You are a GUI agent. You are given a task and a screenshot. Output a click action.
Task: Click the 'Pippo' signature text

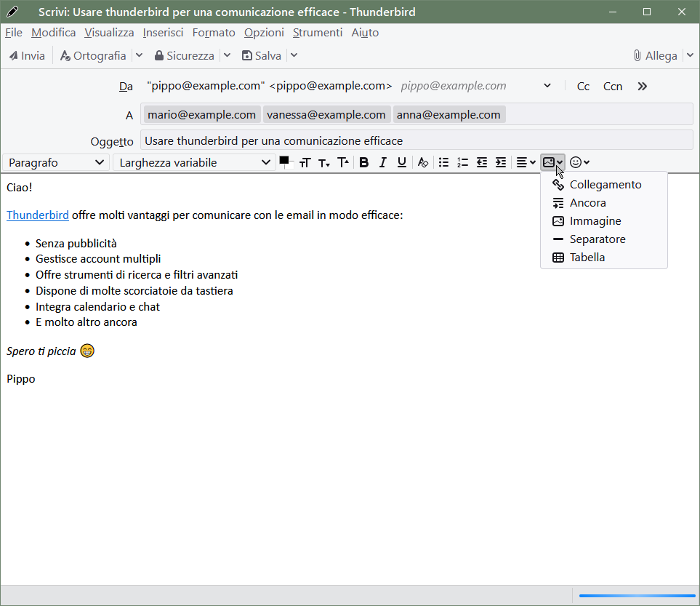(20, 380)
